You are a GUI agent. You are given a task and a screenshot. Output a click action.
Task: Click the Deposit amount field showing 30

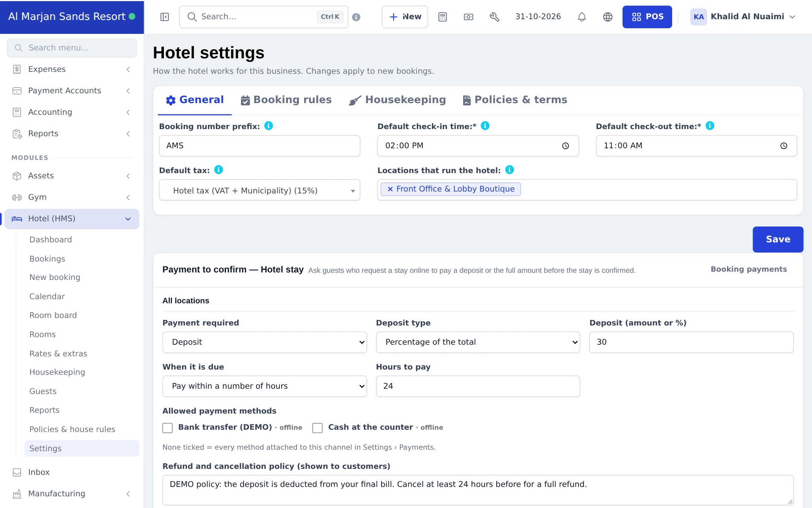691,342
